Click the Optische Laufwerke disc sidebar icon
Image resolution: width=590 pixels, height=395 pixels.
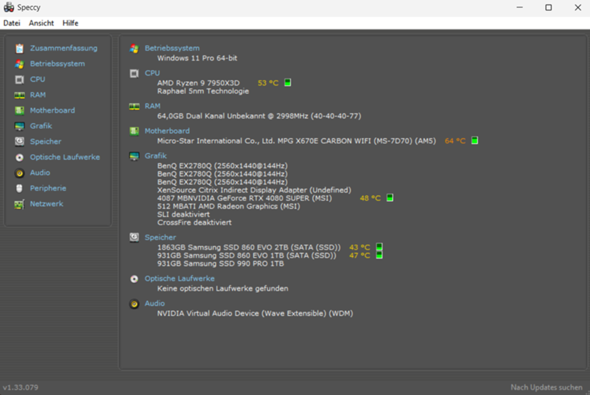pyautogui.click(x=20, y=157)
